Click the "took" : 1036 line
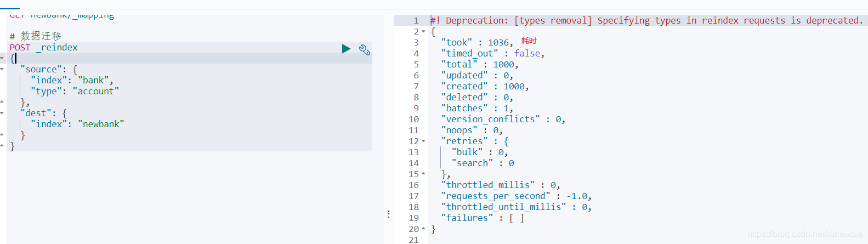 click(477, 42)
